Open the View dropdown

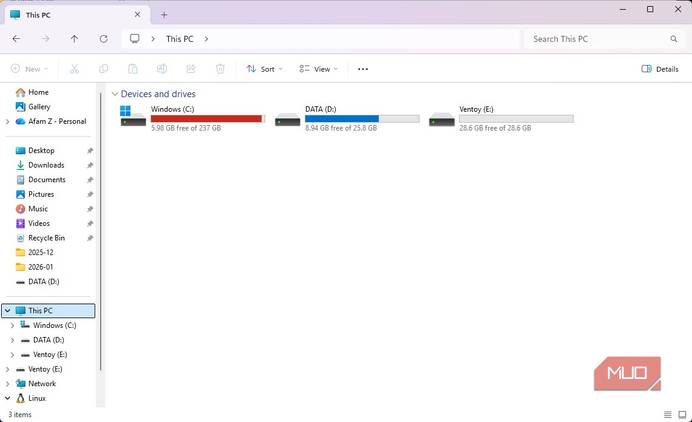(x=318, y=69)
